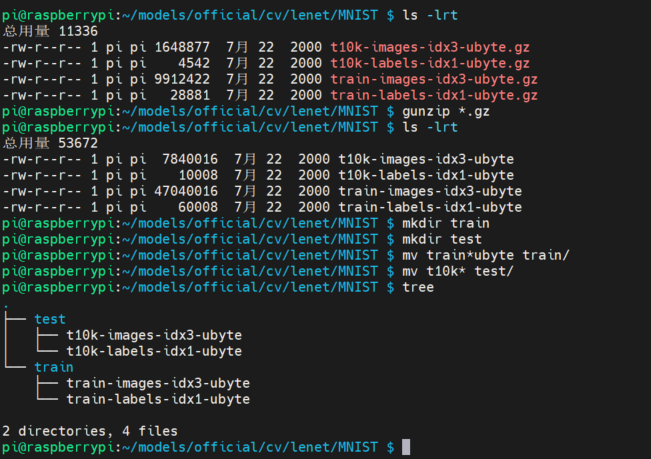651x459 pixels.
Task: Click t10k-labels-idx1-ubyte under the test tree node
Action: 154,351
